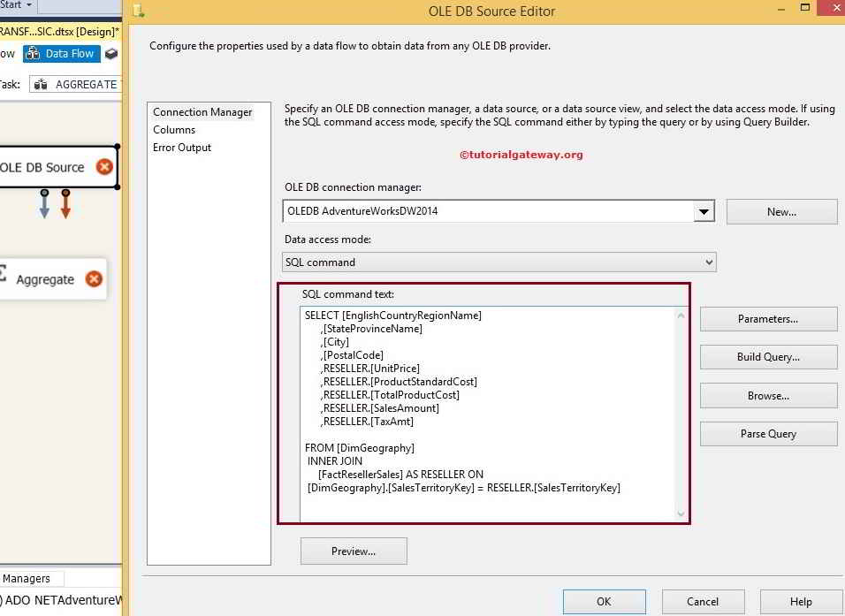
Task: Click Parse Query to validate the SQL
Action: click(x=767, y=433)
